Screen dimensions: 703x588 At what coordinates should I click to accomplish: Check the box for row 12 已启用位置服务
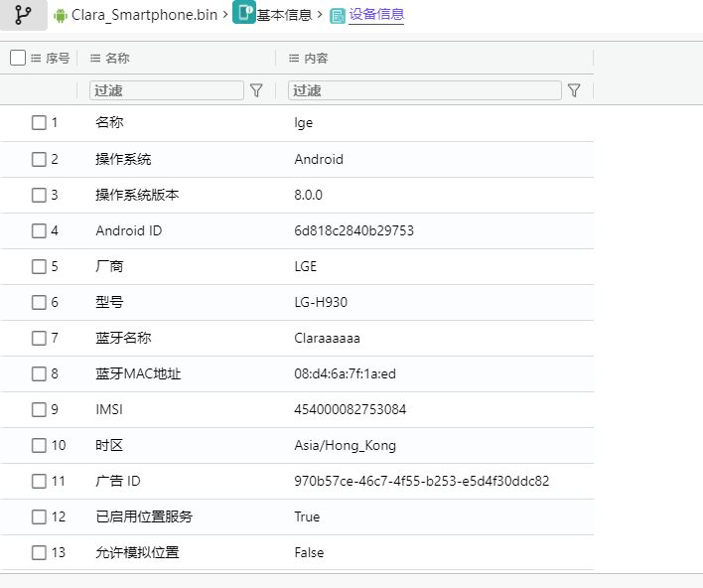pos(39,516)
